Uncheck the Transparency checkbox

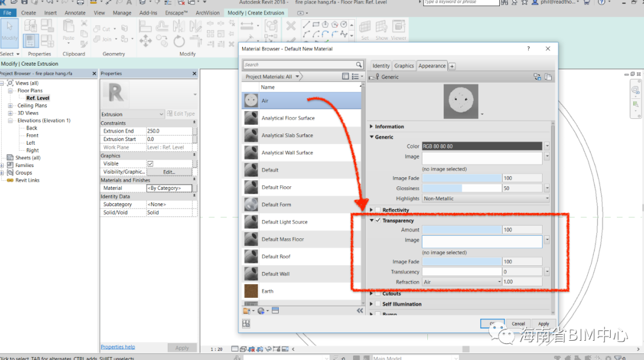point(378,221)
